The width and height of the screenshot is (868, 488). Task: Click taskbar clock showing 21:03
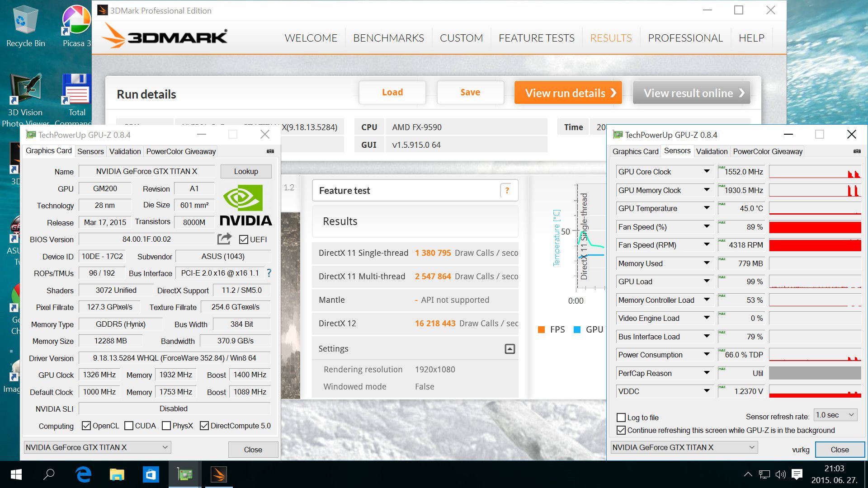tap(834, 469)
